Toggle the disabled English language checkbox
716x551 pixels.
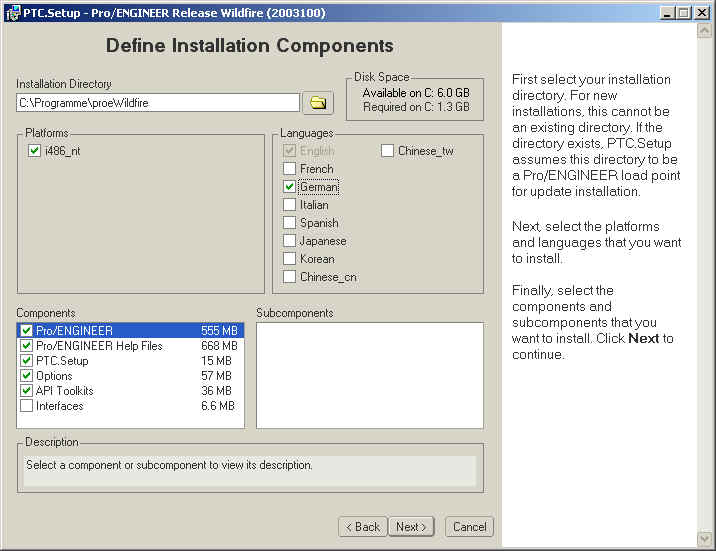click(x=290, y=151)
